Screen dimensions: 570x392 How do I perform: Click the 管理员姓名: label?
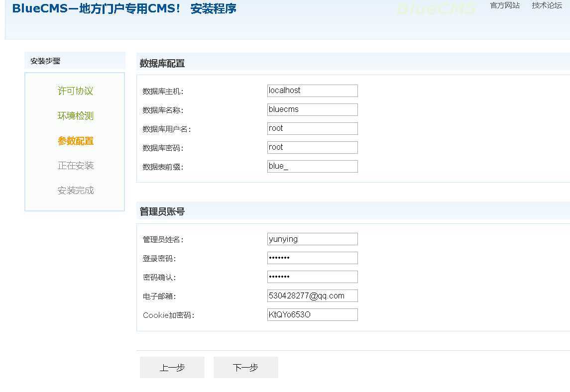pos(163,240)
